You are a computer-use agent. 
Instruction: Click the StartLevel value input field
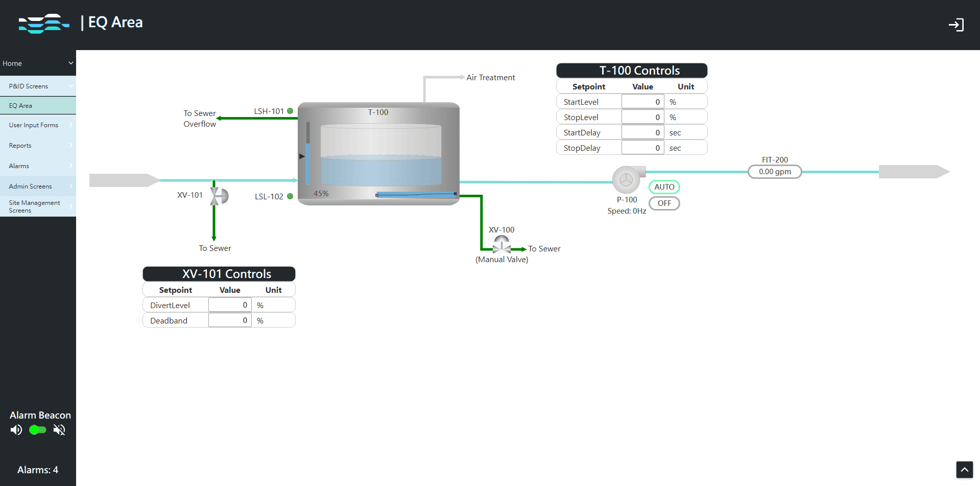[x=642, y=101]
